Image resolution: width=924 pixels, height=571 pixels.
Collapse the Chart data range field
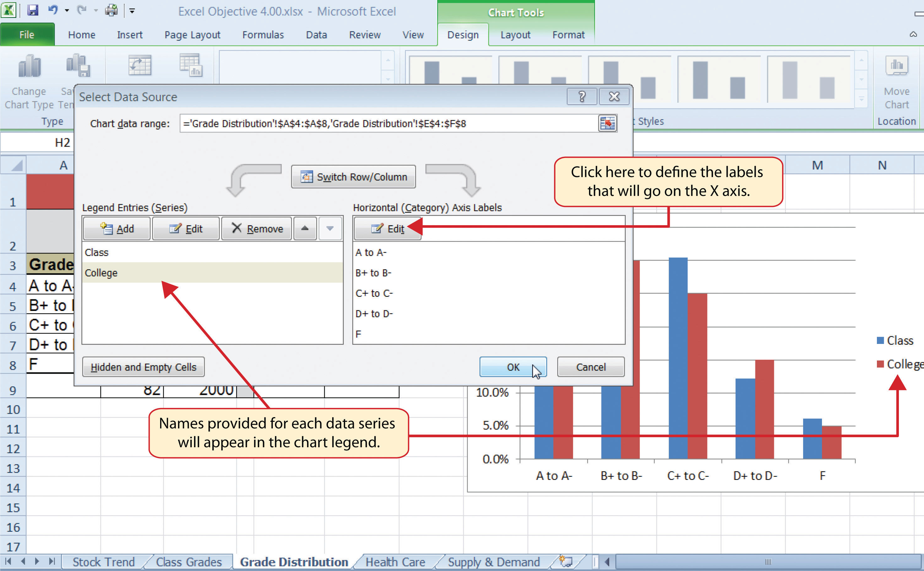(608, 123)
